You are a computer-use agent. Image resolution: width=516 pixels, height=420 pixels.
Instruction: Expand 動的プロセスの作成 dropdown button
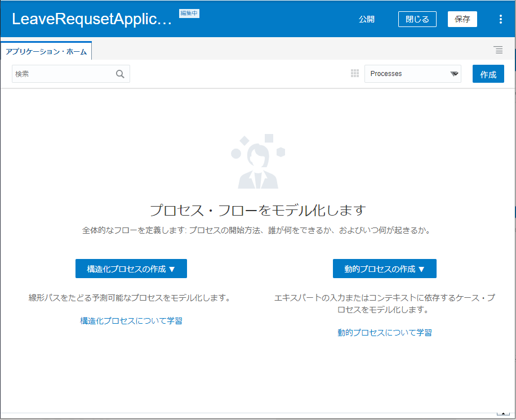[384, 269]
